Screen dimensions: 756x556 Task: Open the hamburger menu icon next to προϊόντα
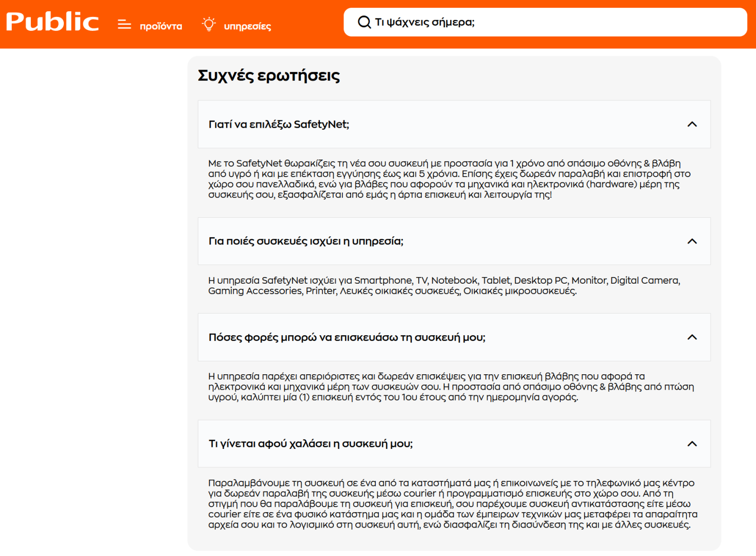click(x=125, y=24)
